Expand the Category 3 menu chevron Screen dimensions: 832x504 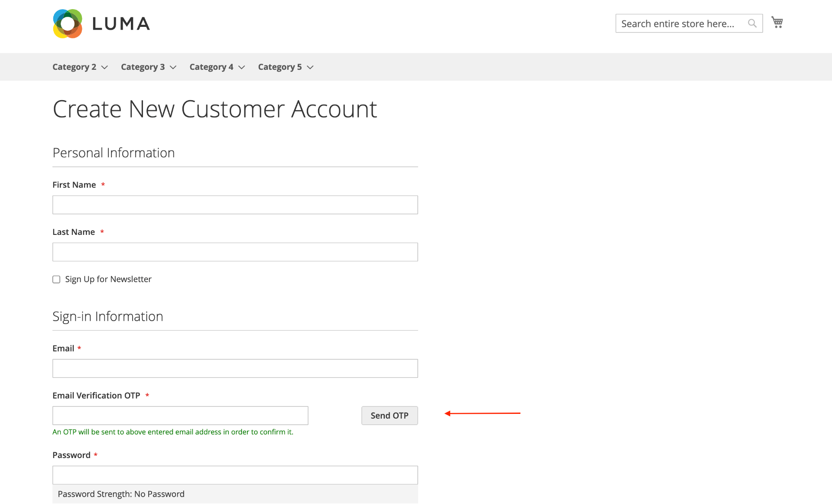coord(173,67)
